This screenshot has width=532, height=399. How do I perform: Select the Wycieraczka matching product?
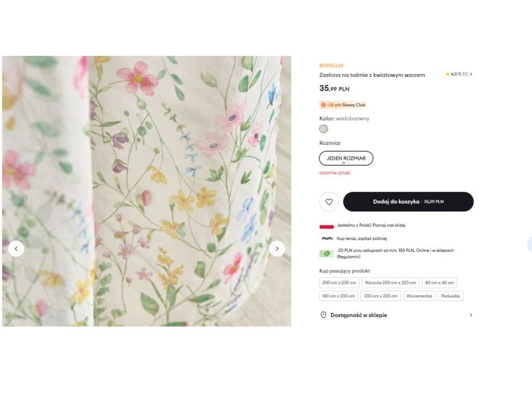pos(419,296)
